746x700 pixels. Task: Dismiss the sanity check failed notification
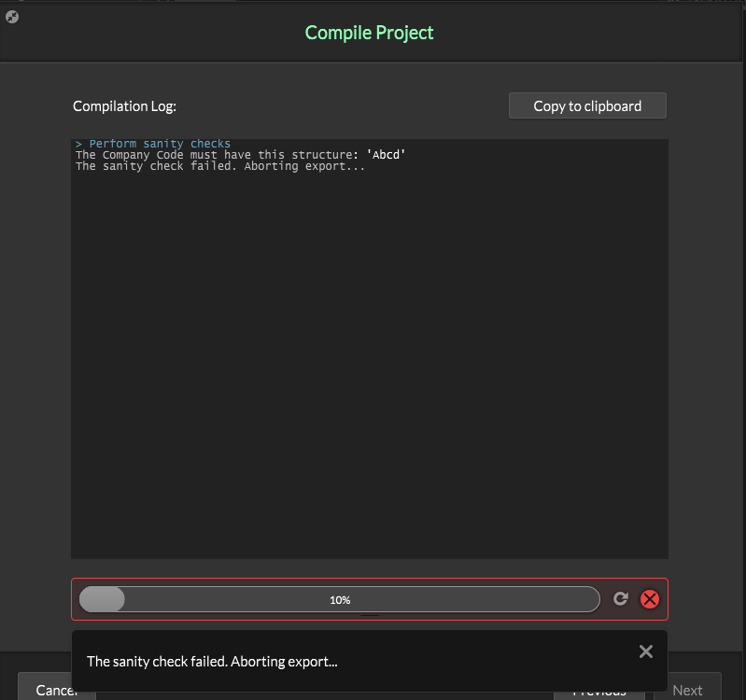click(x=645, y=651)
